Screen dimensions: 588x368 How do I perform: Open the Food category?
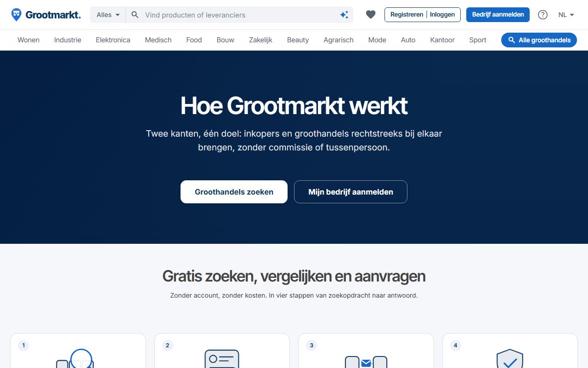[x=194, y=40]
